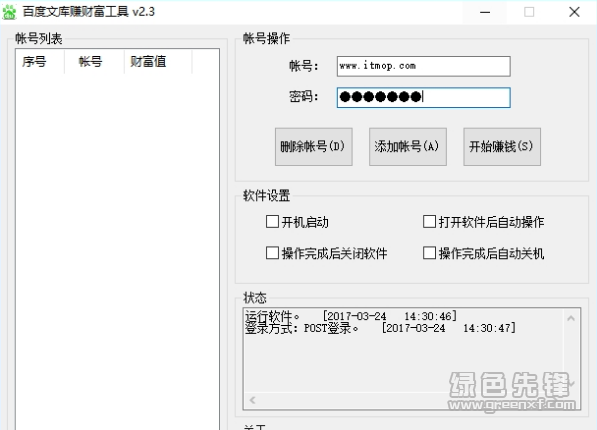Click status log scroll left arrow

point(252,400)
